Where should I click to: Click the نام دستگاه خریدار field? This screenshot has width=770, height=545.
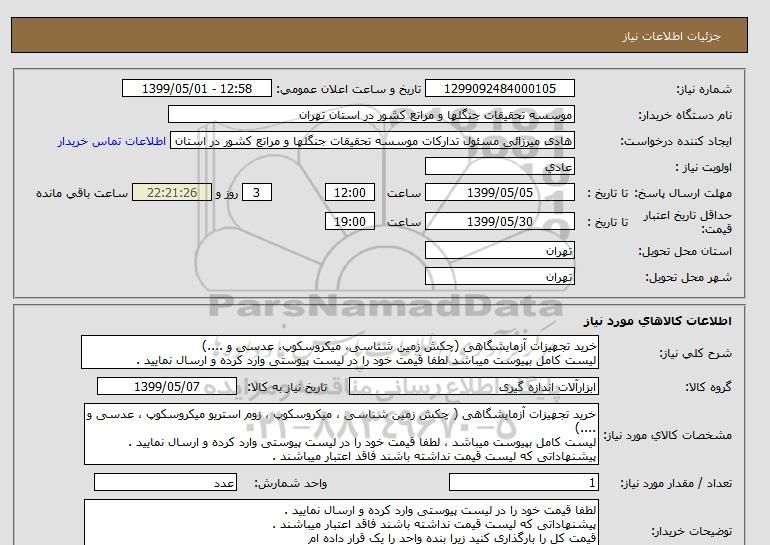[371, 114]
